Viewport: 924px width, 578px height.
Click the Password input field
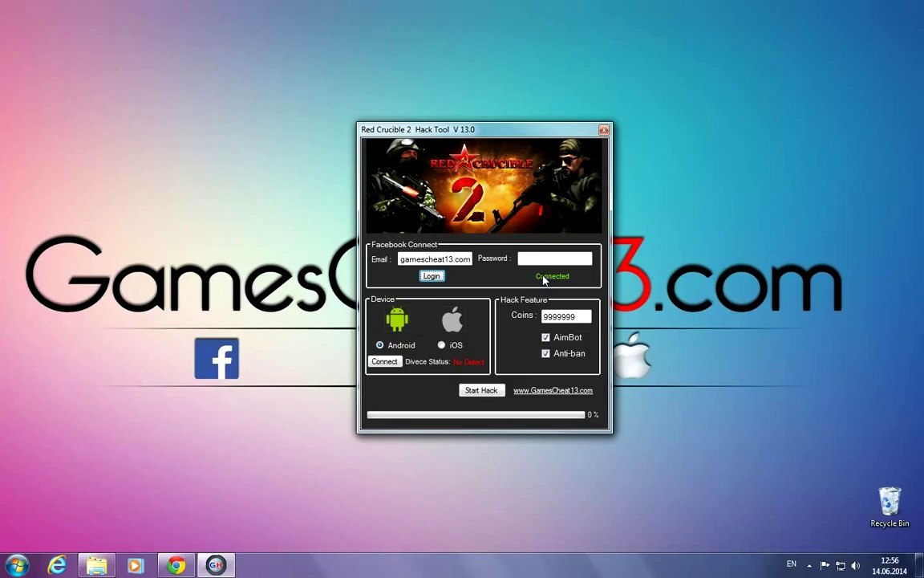pos(554,258)
